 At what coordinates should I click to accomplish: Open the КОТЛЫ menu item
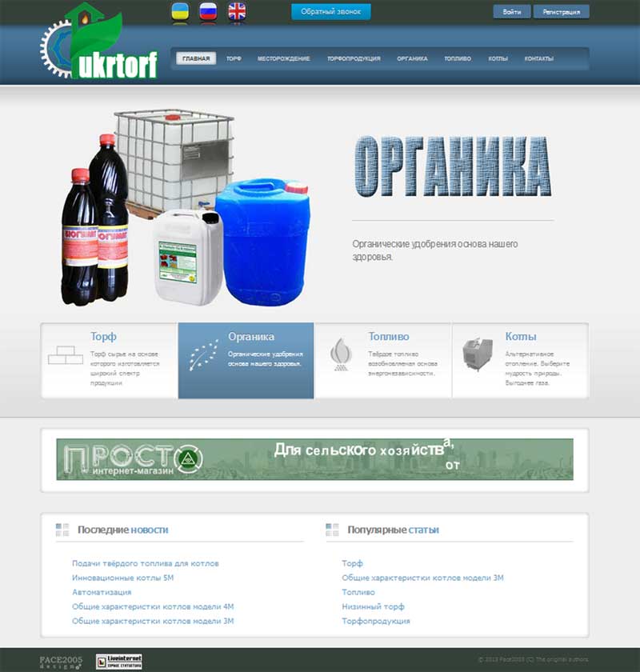tap(498, 58)
